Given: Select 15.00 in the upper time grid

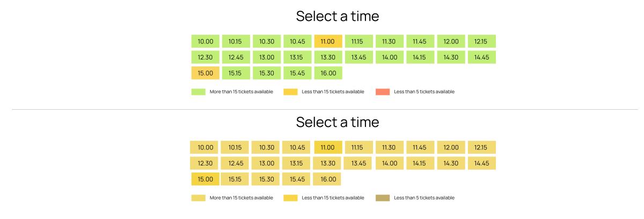Looking at the screenshot, I should point(205,73).
